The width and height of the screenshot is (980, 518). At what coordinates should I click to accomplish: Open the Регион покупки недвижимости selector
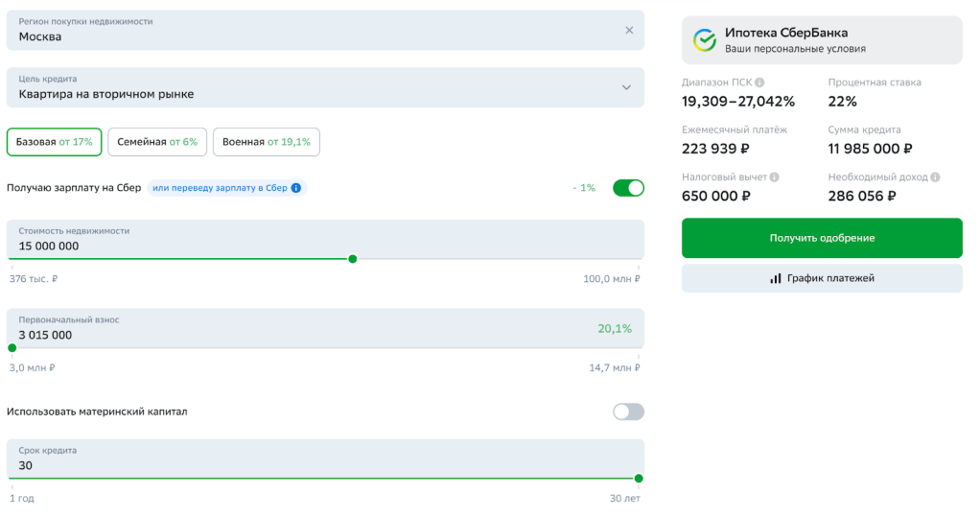click(x=316, y=31)
